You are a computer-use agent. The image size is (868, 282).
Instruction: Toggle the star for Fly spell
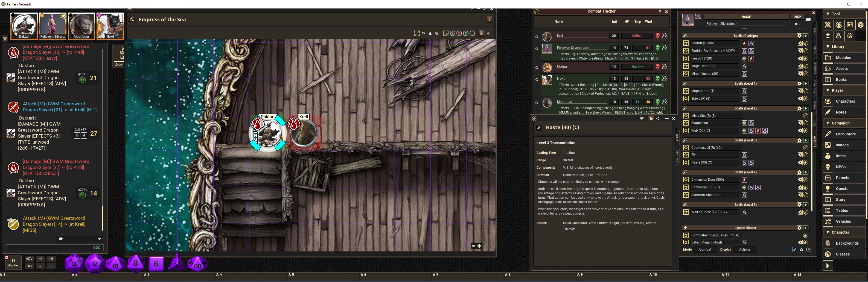686,155
